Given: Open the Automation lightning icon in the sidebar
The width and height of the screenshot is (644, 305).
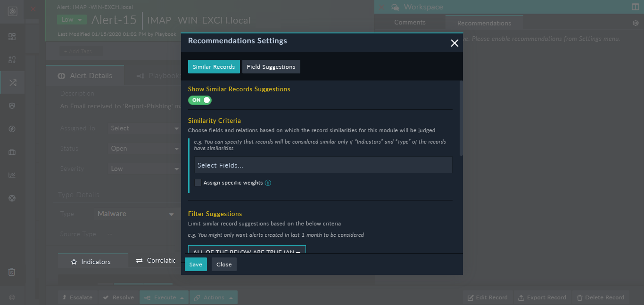Looking at the screenshot, I should 12,128.
